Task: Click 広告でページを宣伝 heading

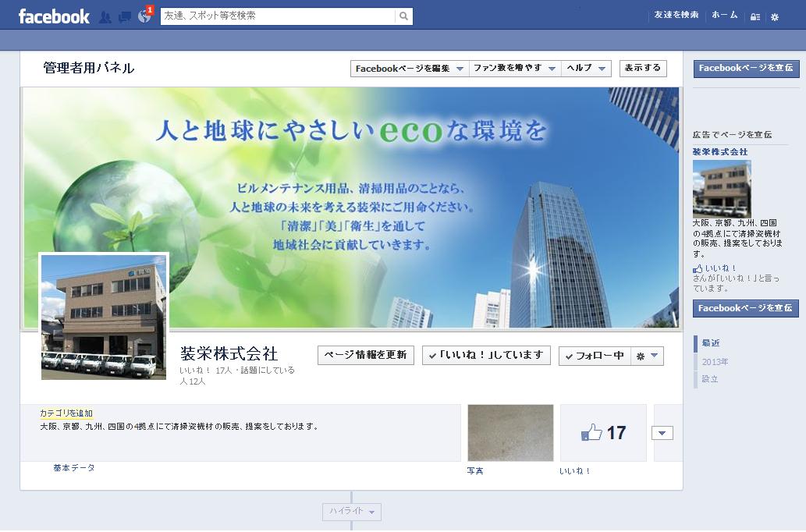Action: point(732,135)
